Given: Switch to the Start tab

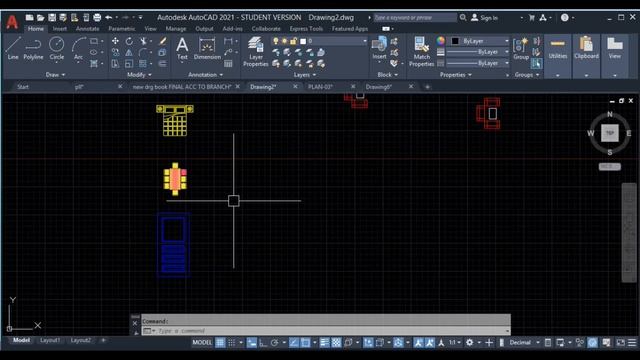Looking at the screenshot, I should coord(23,87).
